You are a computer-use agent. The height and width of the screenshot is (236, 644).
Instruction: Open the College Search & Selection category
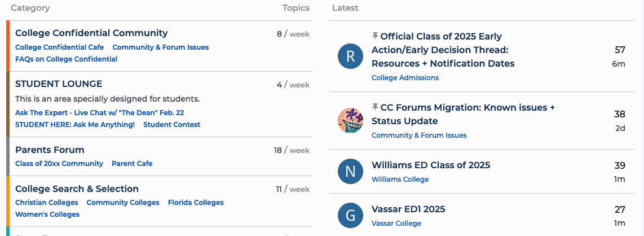tap(77, 189)
